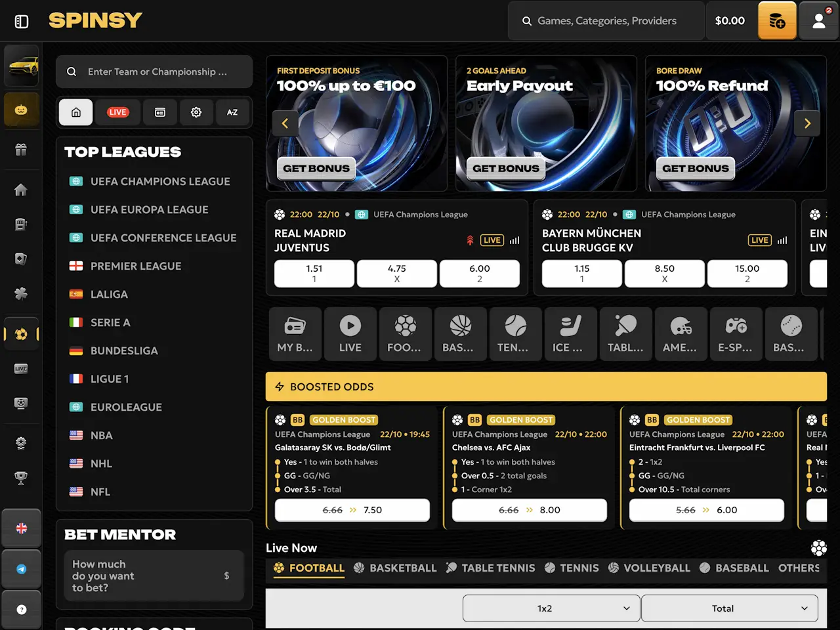Expand the Total market dropdown
Viewport: 840px width, 630px height.
point(729,608)
